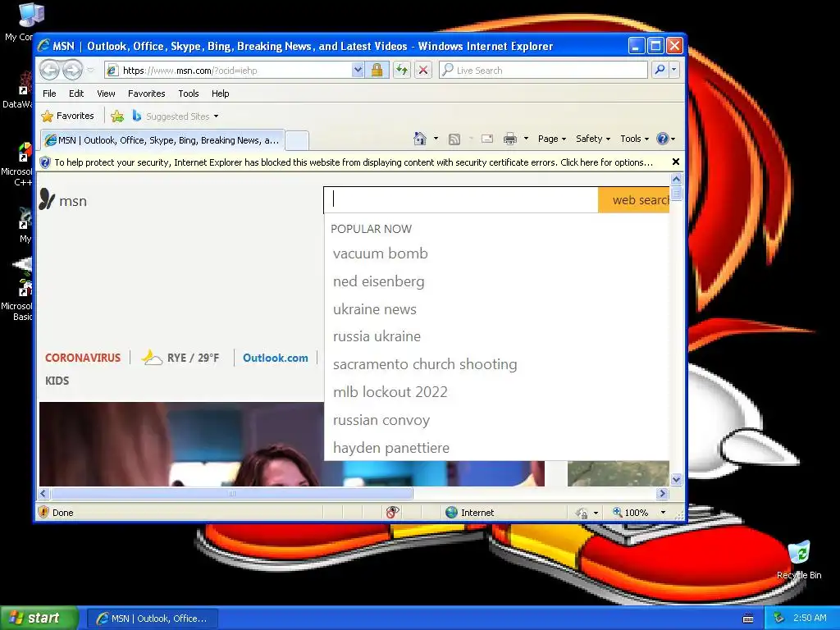Click the RSS feeds icon
Viewport: 840px width, 630px height.
[454, 139]
